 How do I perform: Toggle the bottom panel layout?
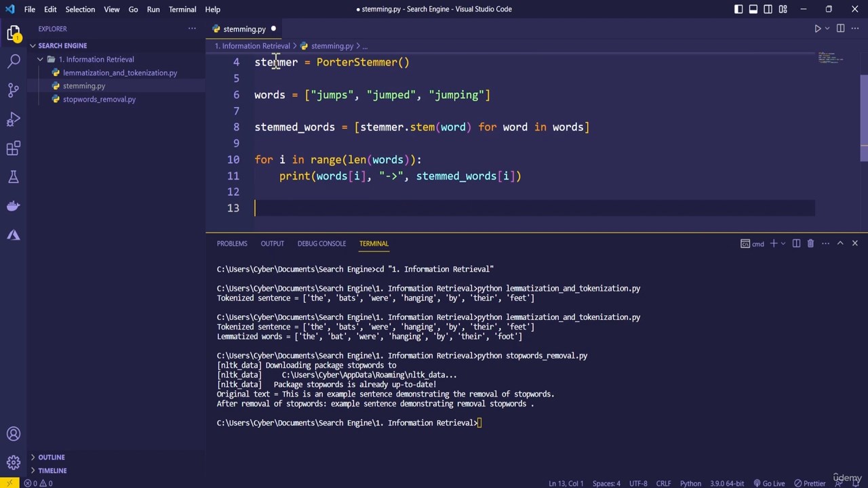(x=753, y=9)
